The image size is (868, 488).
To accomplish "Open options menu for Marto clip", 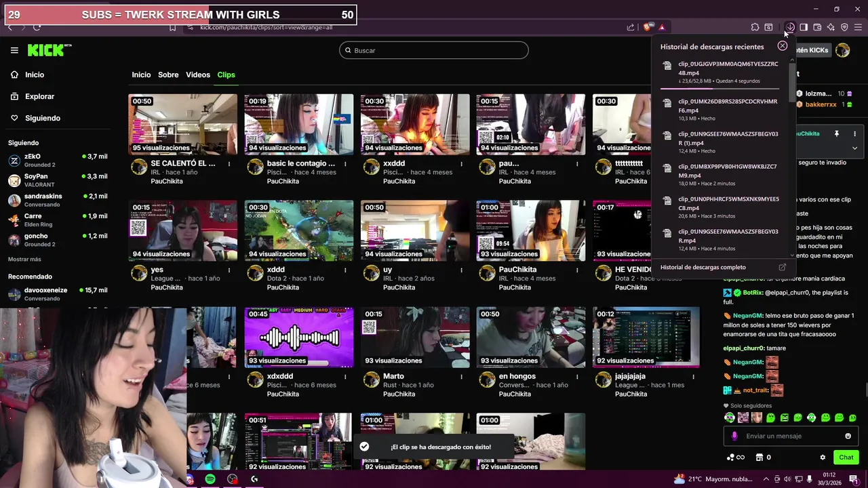I will tap(462, 376).
